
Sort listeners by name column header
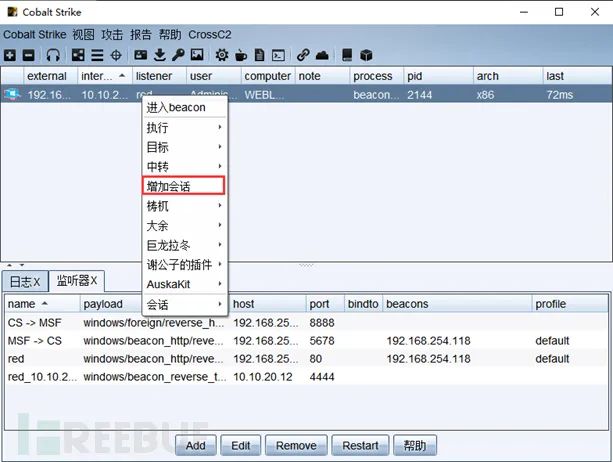click(42, 304)
